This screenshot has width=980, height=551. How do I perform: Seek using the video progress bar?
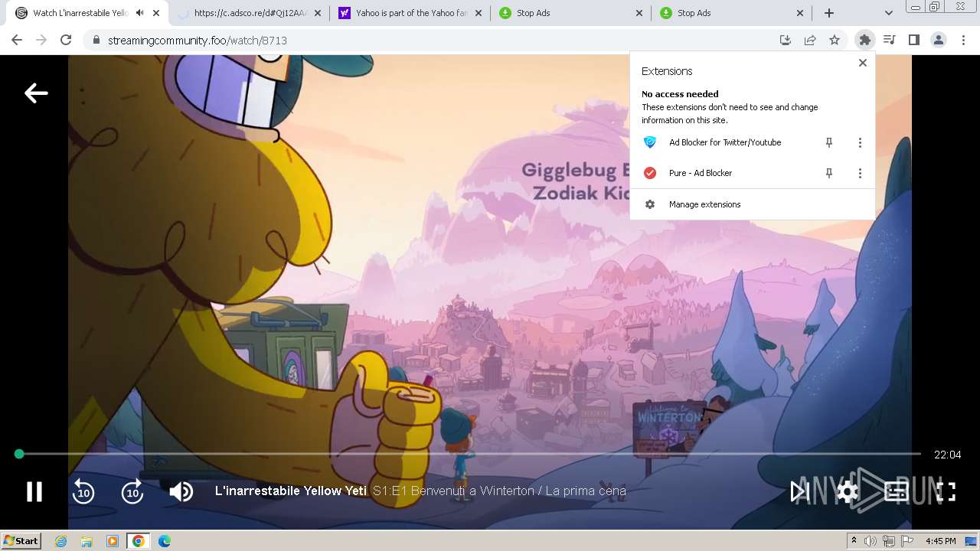(470, 454)
